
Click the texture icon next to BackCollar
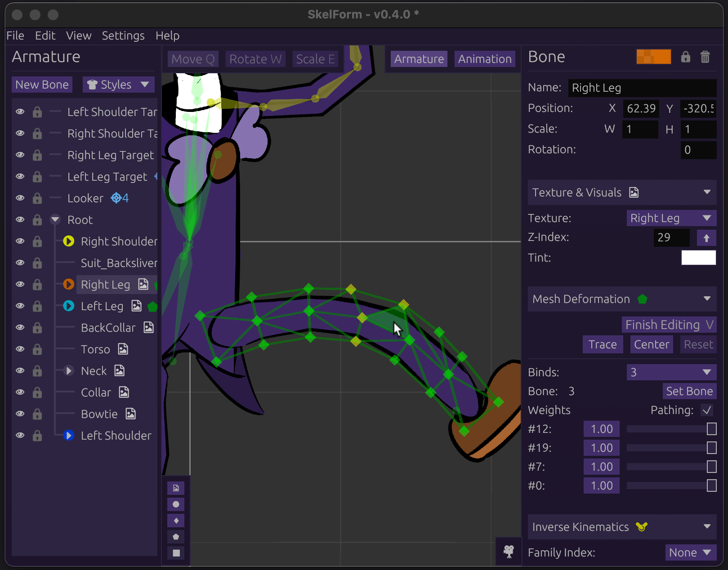coord(149,327)
